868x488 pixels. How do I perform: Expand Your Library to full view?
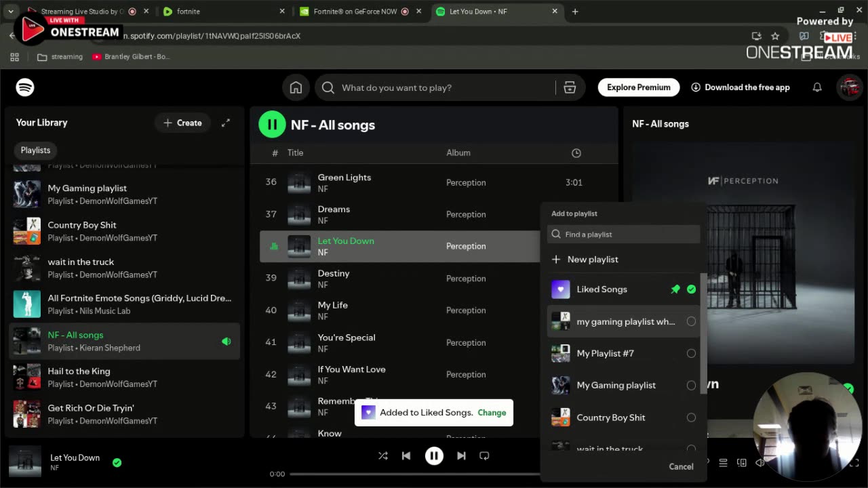[x=226, y=123]
